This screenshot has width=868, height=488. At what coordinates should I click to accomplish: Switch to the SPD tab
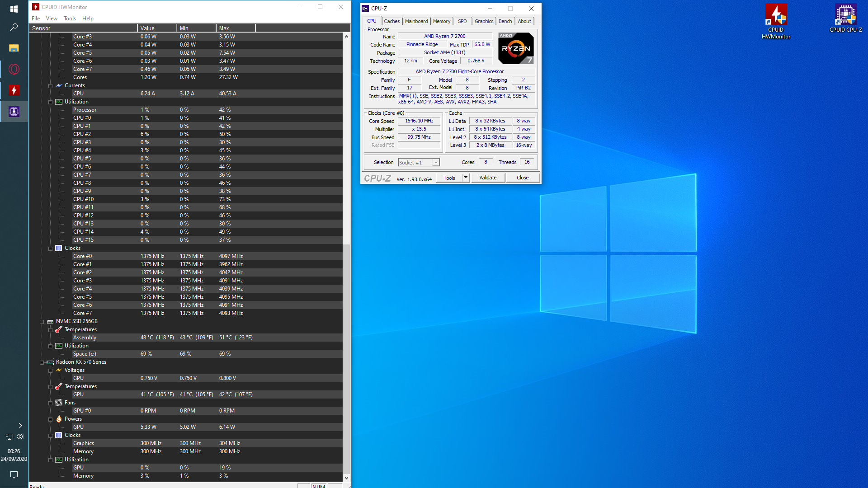click(462, 21)
